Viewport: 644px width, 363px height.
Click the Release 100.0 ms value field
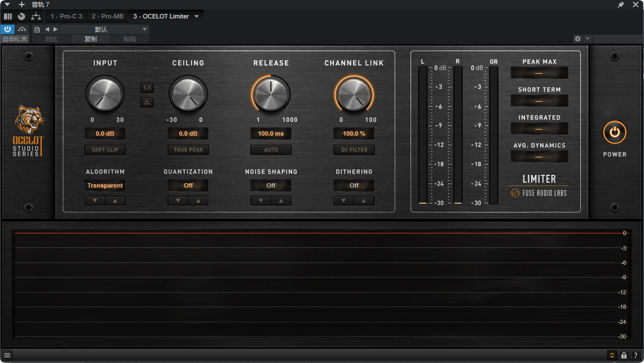pos(271,133)
